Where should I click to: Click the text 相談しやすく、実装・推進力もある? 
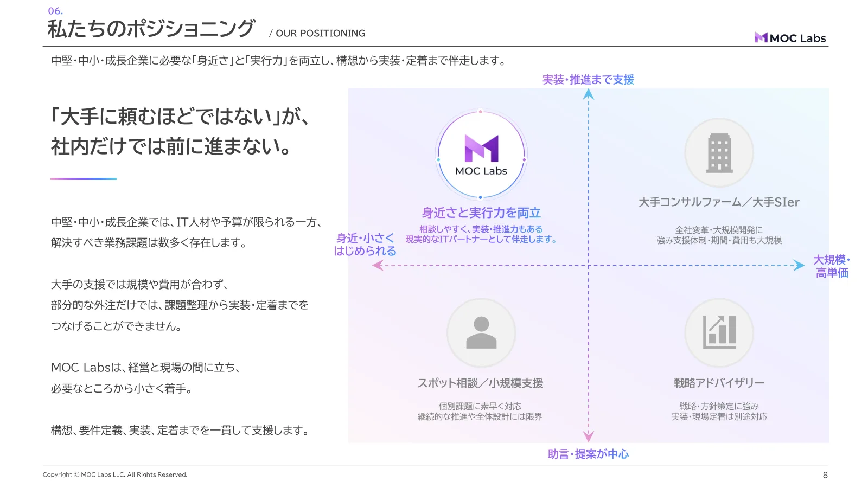(x=481, y=229)
